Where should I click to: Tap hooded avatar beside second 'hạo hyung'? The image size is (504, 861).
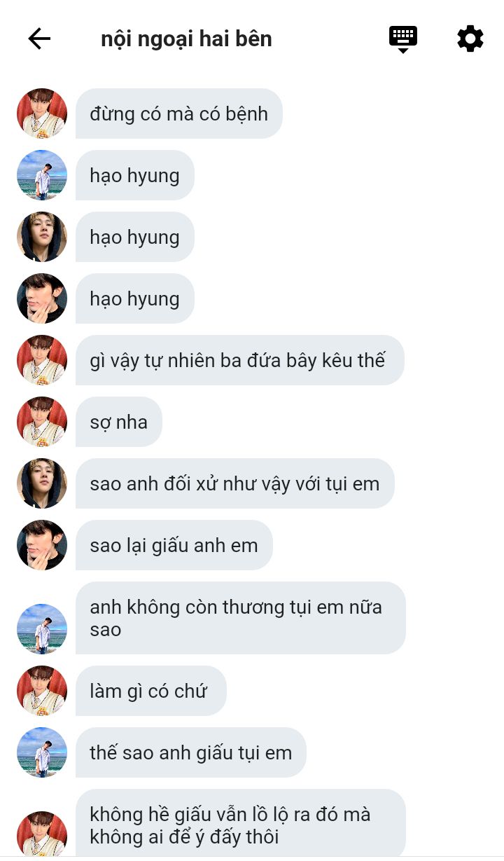[42, 237]
